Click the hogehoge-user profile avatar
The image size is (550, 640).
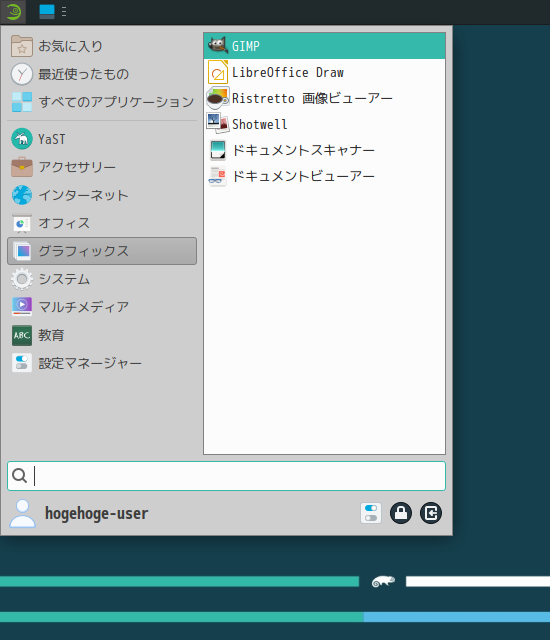(x=22, y=513)
